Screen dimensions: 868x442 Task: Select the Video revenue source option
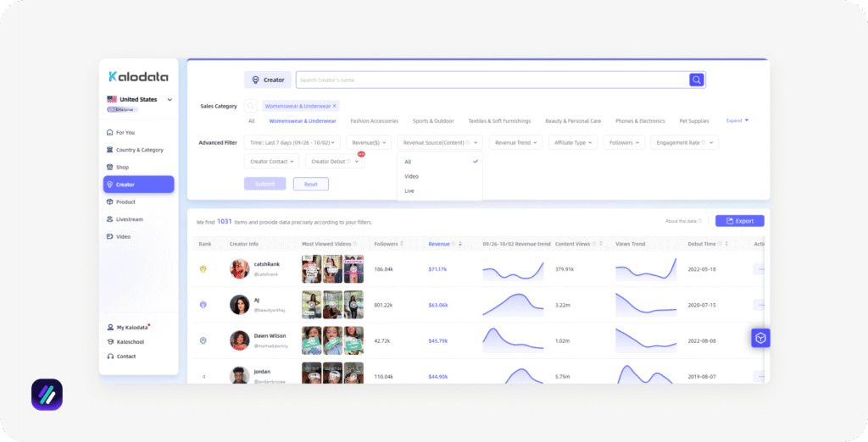click(x=412, y=176)
